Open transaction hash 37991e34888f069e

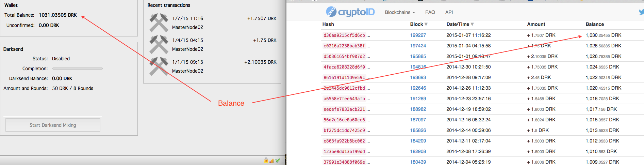point(344,162)
